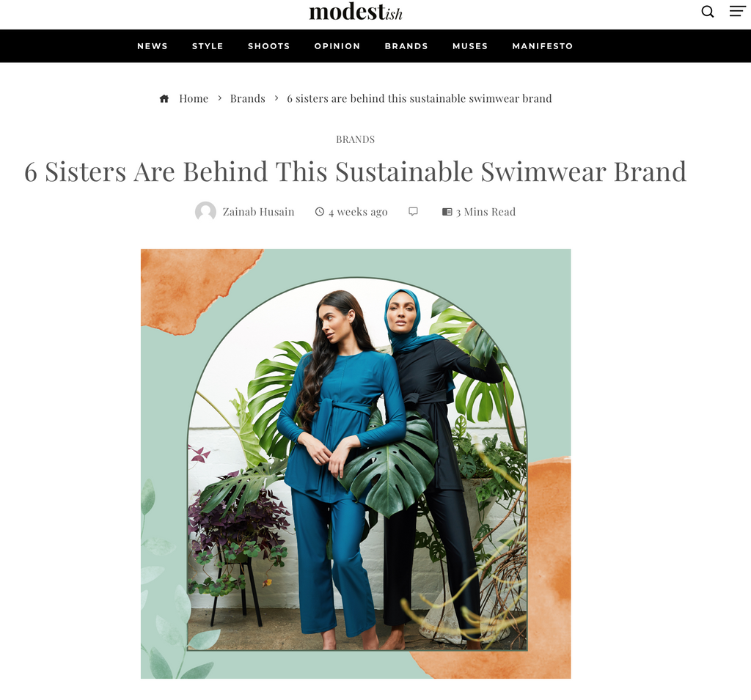Select Shoots in the navigation bar
The width and height of the screenshot is (751, 700).
pos(268,46)
